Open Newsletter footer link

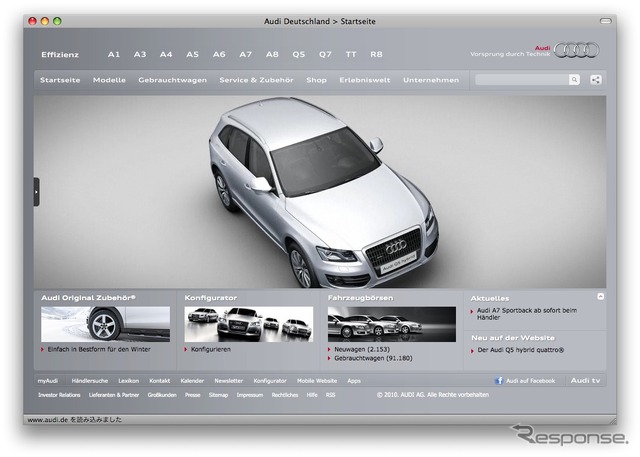coord(229,381)
